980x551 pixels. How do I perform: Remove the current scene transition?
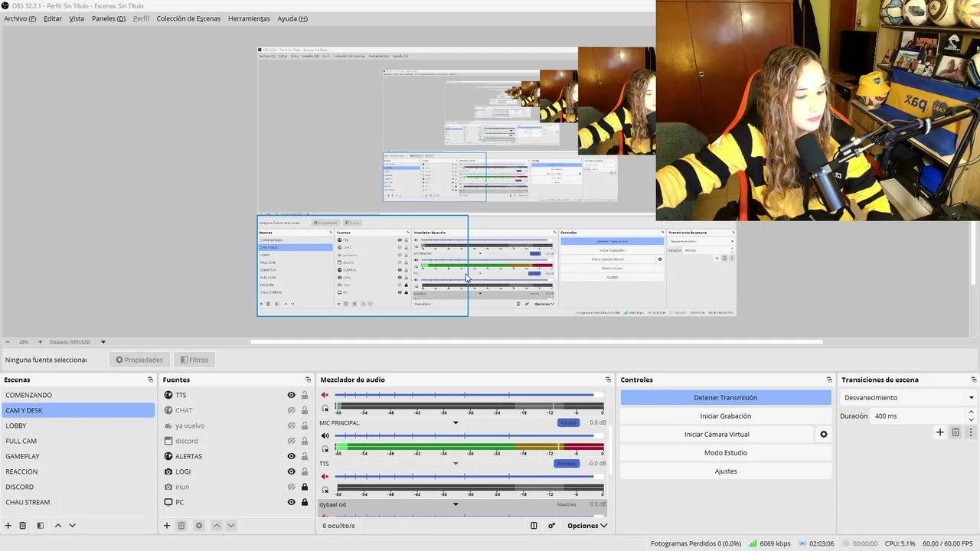tap(955, 432)
